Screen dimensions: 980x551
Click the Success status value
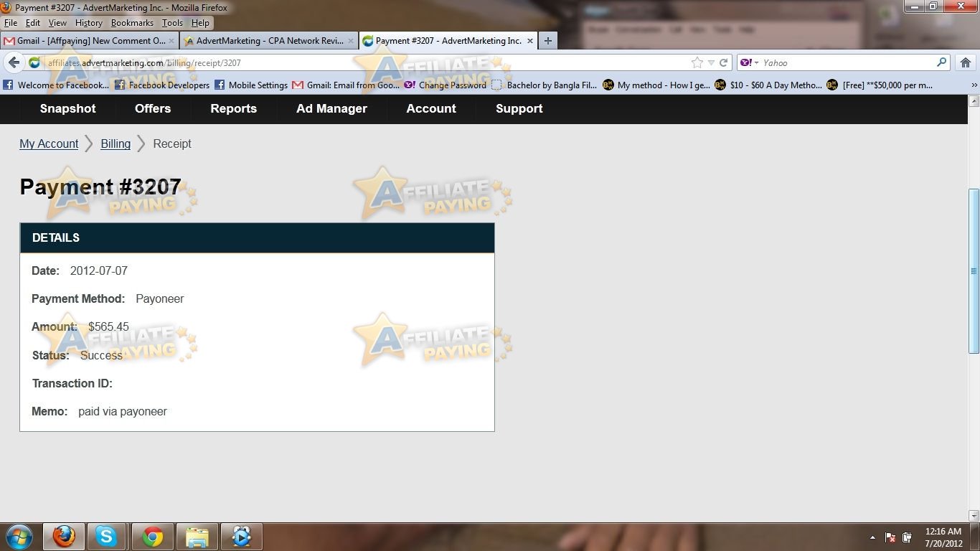[x=101, y=355]
